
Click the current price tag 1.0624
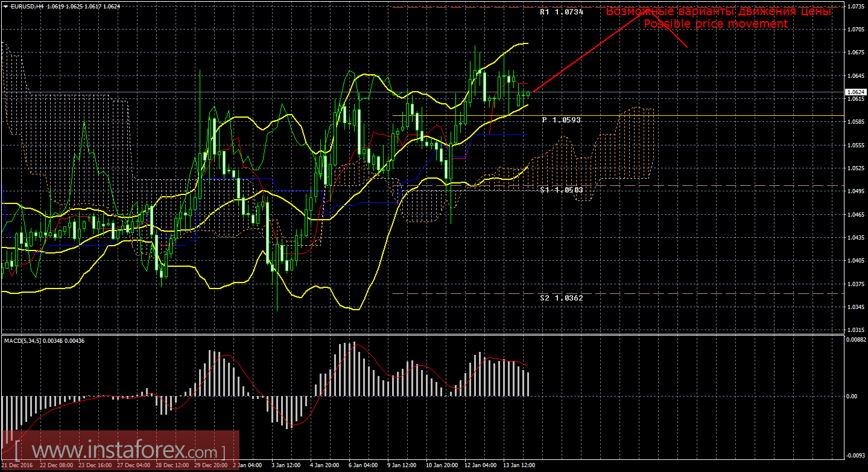(x=856, y=92)
